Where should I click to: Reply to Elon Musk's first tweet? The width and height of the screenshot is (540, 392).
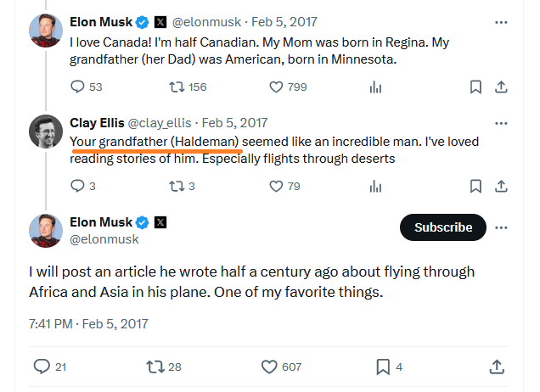pos(78,87)
